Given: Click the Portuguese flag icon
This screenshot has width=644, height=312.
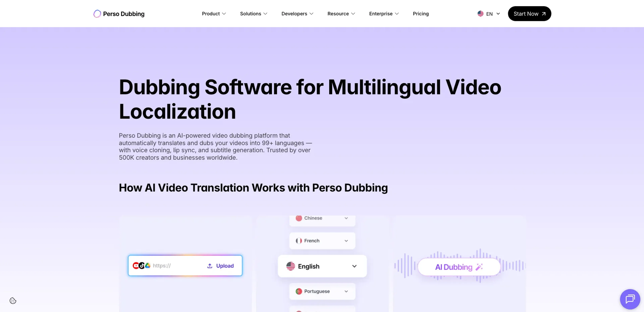Looking at the screenshot, I should (299, 291).
